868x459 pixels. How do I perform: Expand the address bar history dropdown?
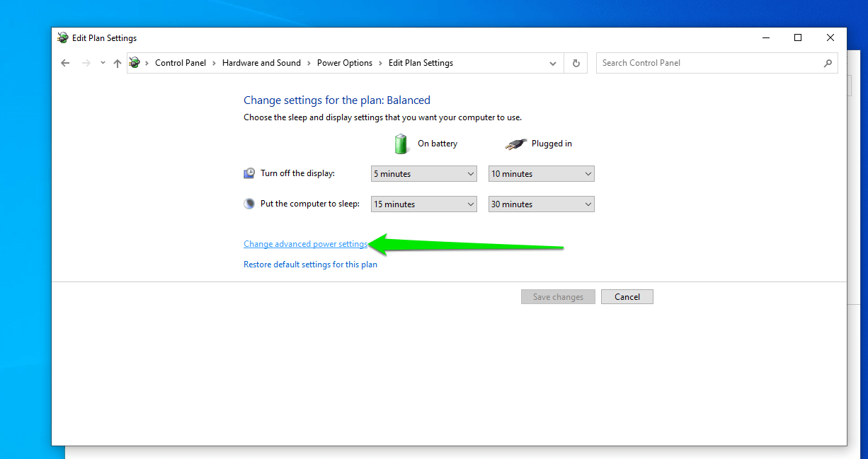tap(553, 63)
